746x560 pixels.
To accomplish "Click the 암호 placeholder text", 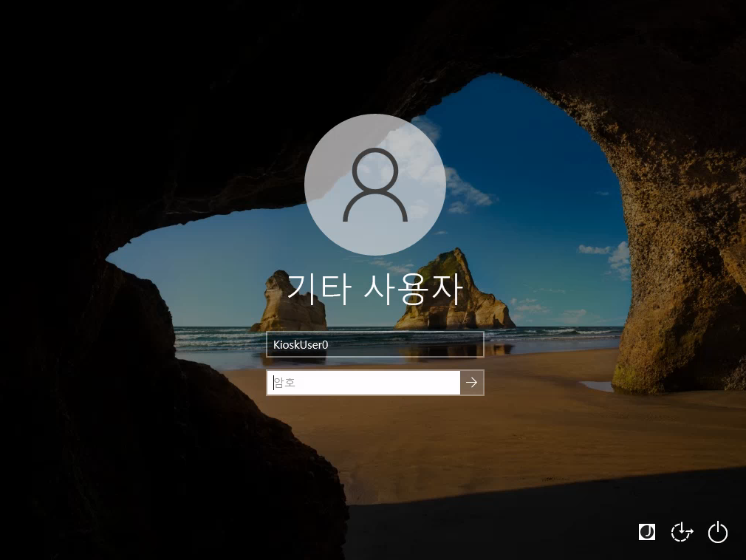I will 285,383.
